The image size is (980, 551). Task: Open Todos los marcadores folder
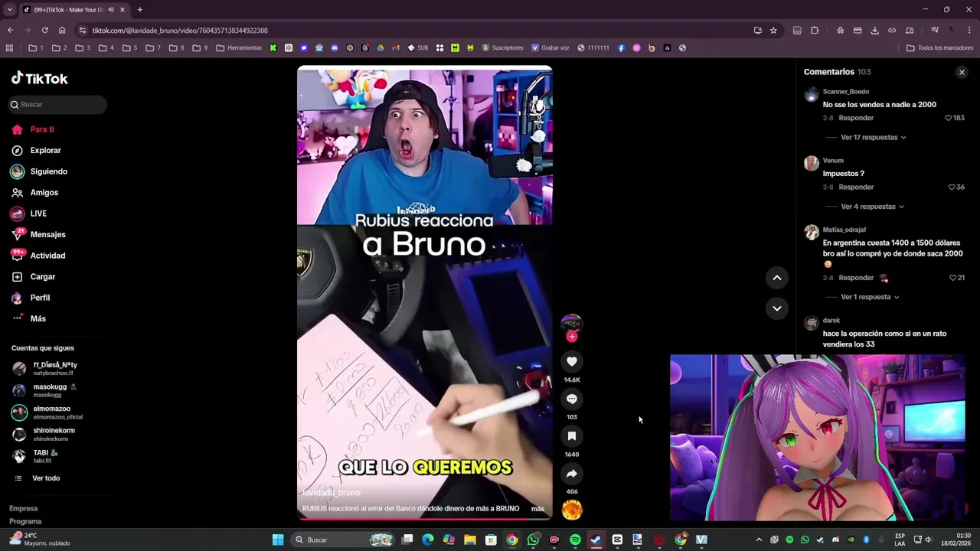939,47
